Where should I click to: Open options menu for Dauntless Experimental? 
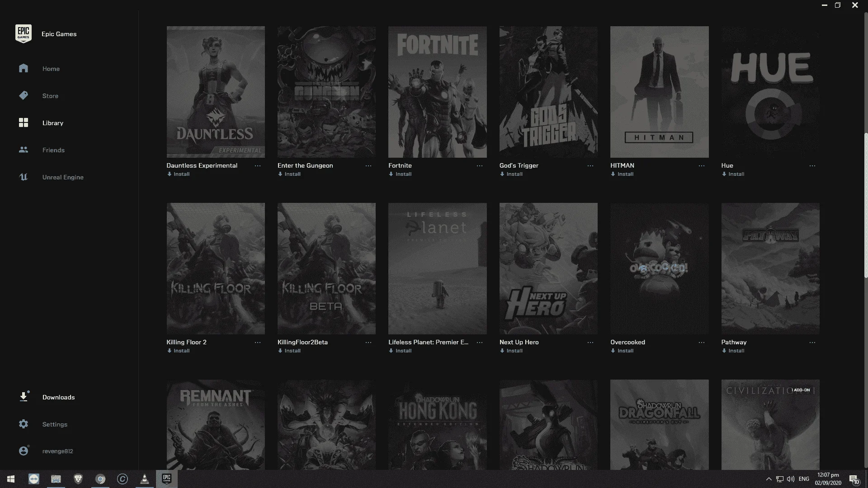pyautogui.click(x=258, y=166)
